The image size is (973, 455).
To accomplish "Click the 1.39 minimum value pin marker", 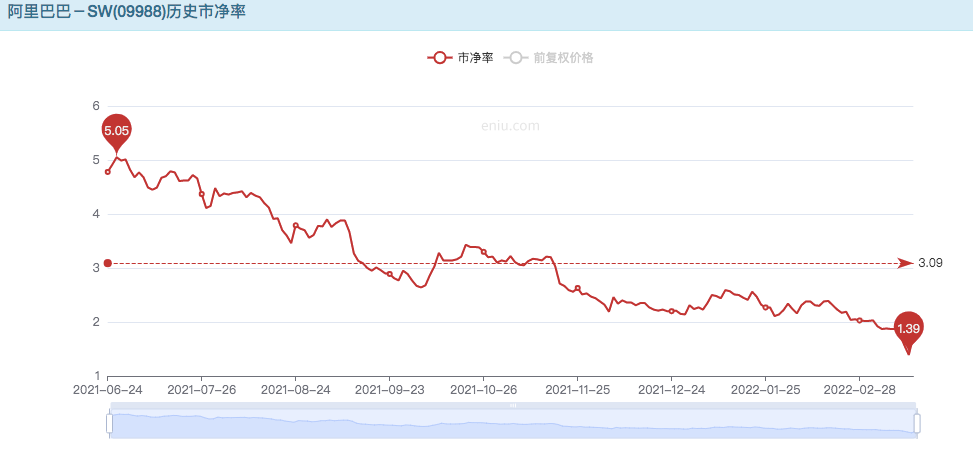I will (908, 331).
